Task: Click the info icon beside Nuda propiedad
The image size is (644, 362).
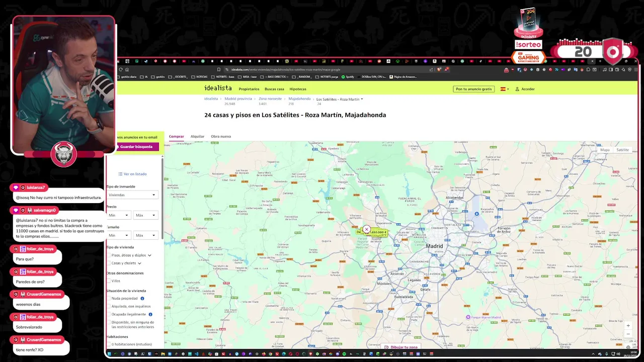Action: pos(142,298)
